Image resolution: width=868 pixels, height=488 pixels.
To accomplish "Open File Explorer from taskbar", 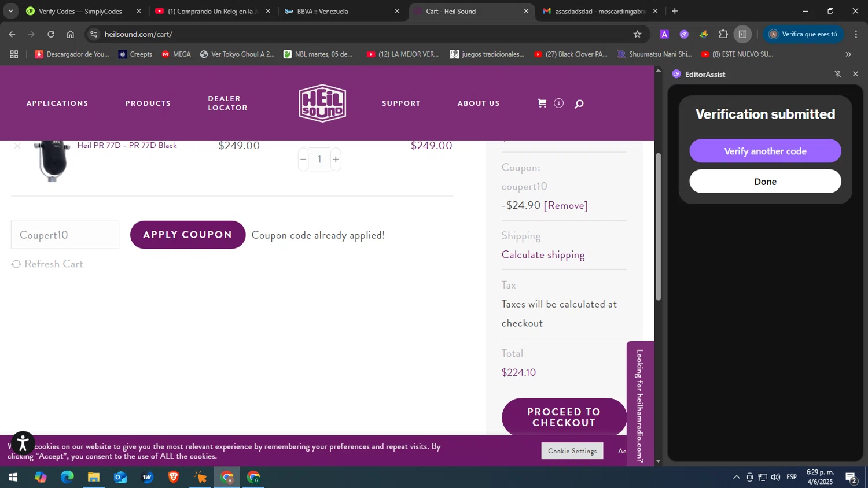I will pyautogui.click(x=94, y=478).
